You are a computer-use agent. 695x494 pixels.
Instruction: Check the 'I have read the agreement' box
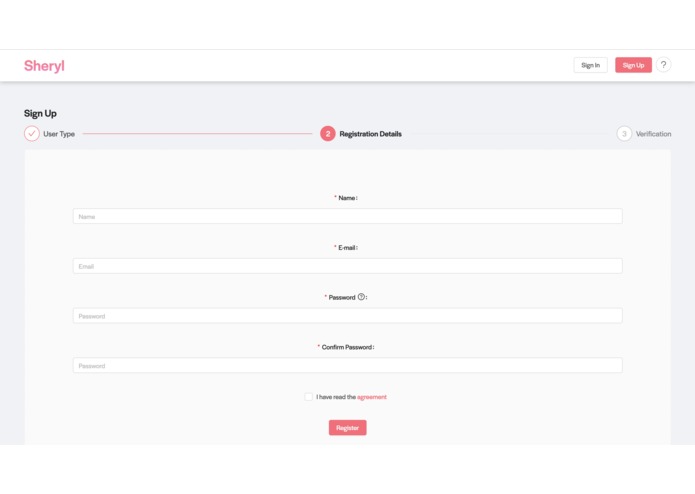tap(308, 397)
